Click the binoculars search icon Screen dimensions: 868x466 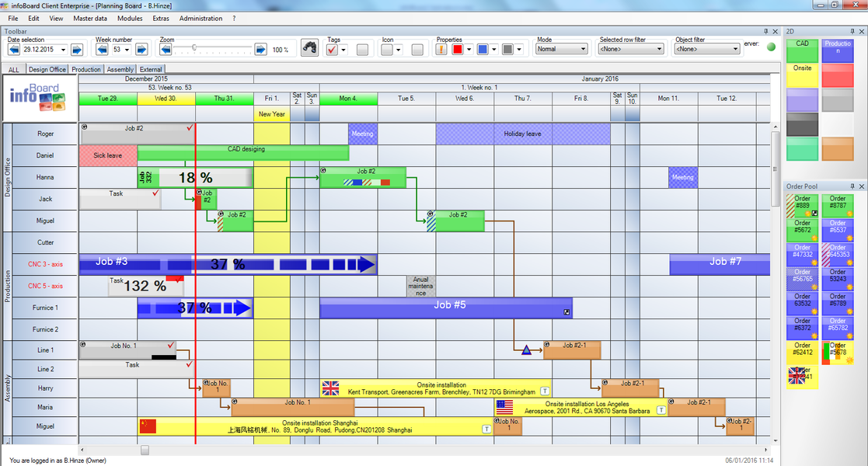click(310, 48)
